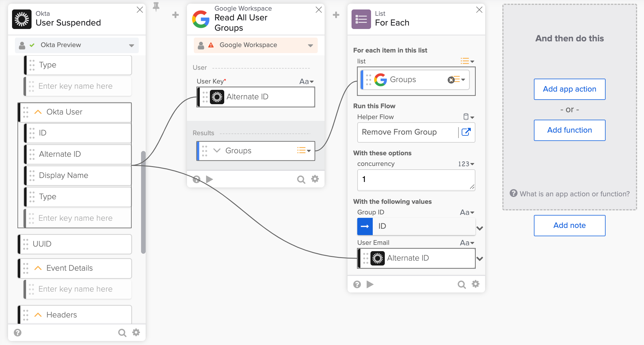This screenshot has width=644, height=345.
Task: Click help icon on Okta card footer
Action: [18, 333]
